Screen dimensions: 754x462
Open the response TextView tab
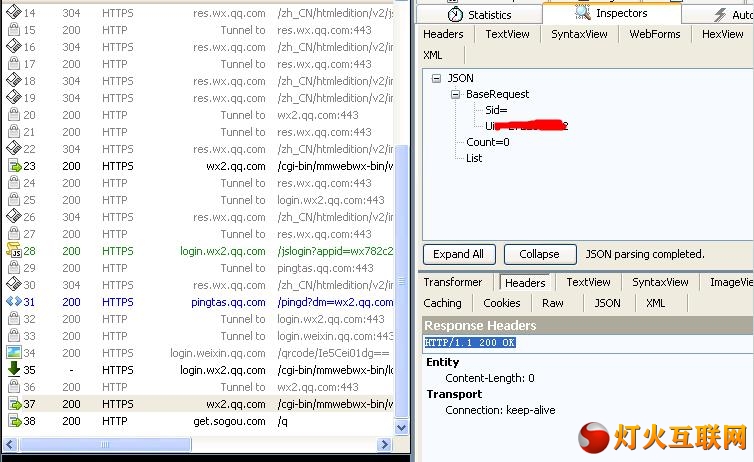tap(588, 282)
